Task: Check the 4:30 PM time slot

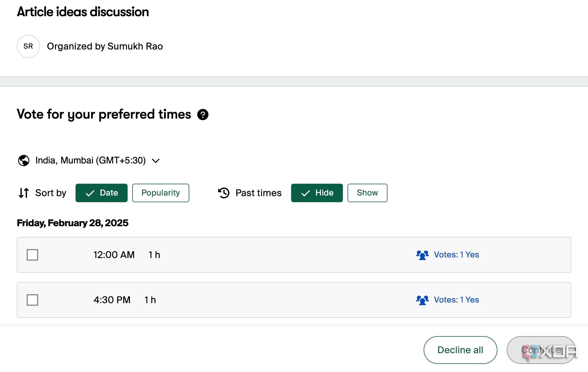Action: tap(32, 300)
